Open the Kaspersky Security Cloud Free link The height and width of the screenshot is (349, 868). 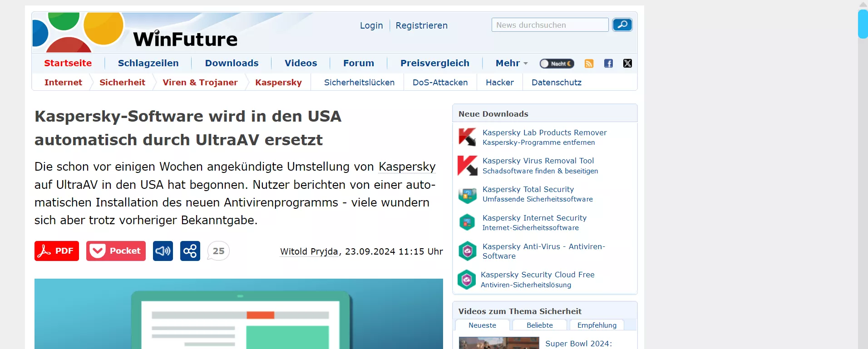(x=538, y=275)
